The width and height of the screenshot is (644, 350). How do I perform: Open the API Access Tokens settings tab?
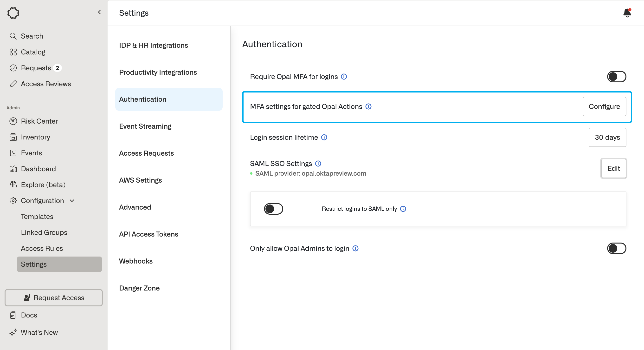tap(148, 234)
